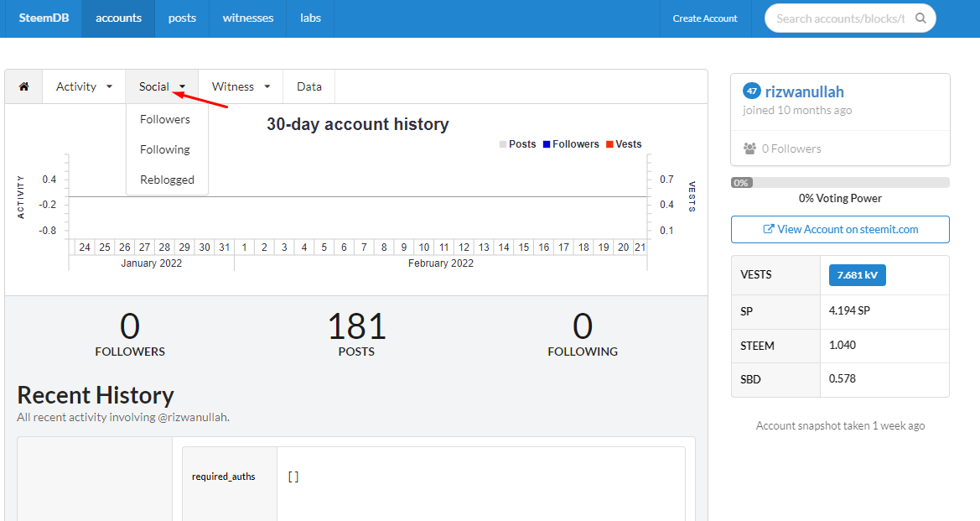Go to SteemDB home logo
Viewport: 980px width, 521px height.
click(44, 18)
